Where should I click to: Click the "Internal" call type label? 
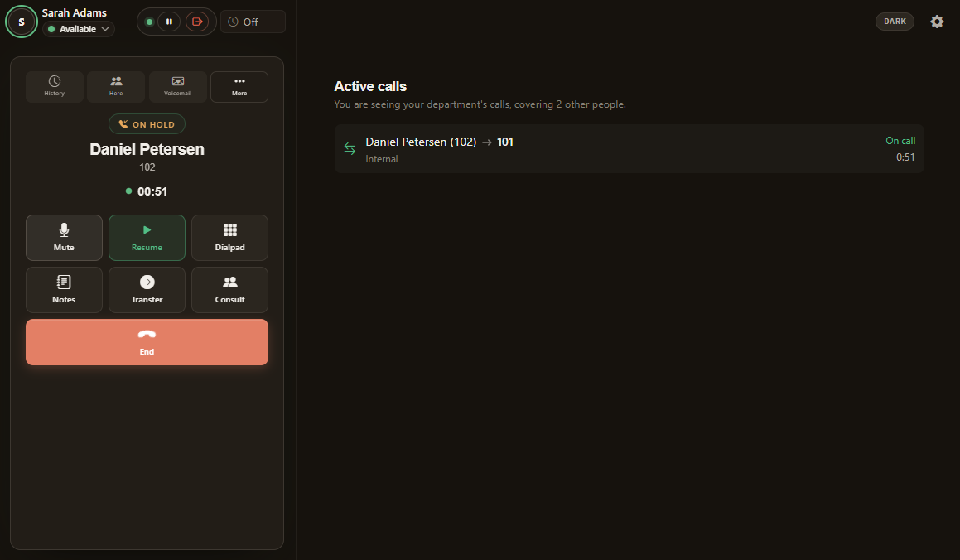381,159
